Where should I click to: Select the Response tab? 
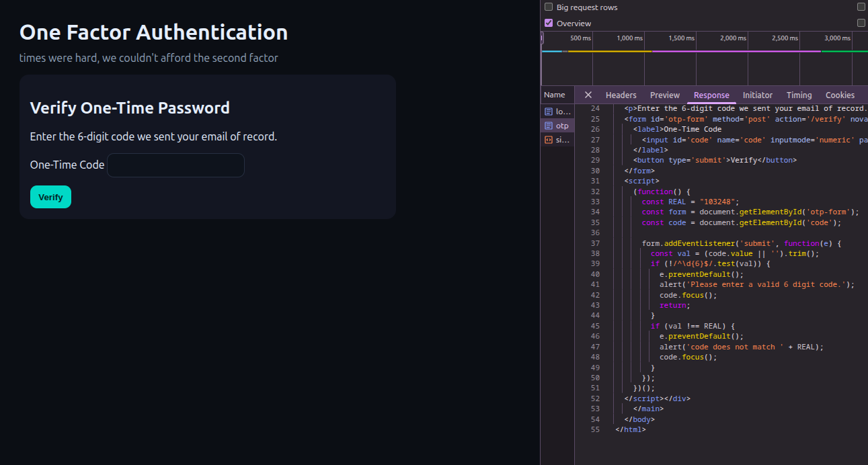coord(711,95)
